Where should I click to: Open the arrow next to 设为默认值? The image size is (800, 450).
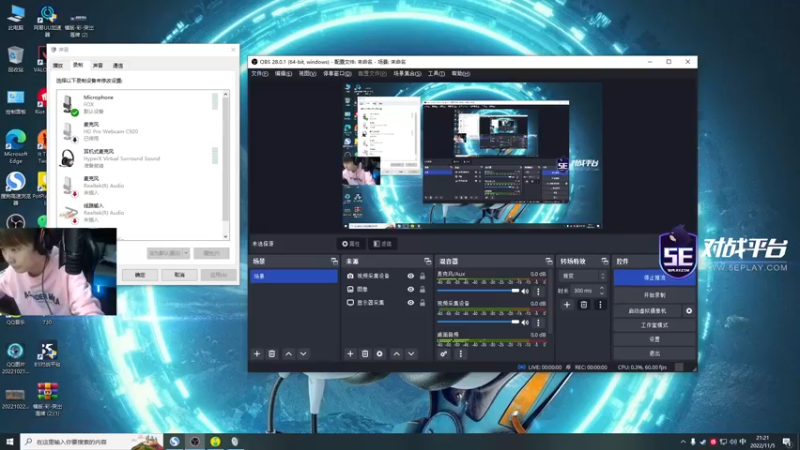[x=186, y=253]
